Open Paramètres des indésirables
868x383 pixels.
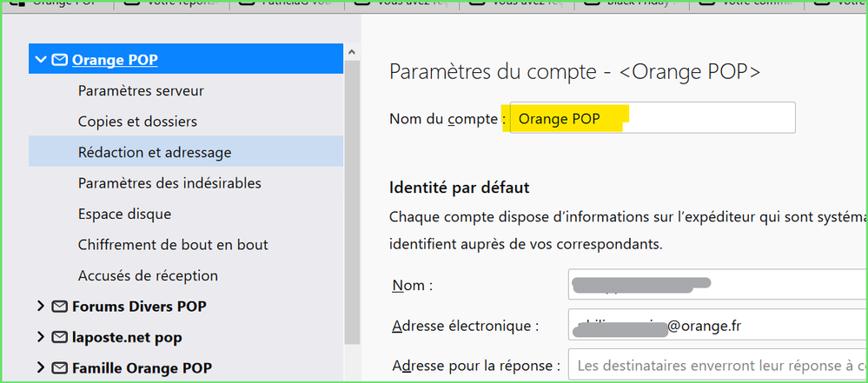169,183
